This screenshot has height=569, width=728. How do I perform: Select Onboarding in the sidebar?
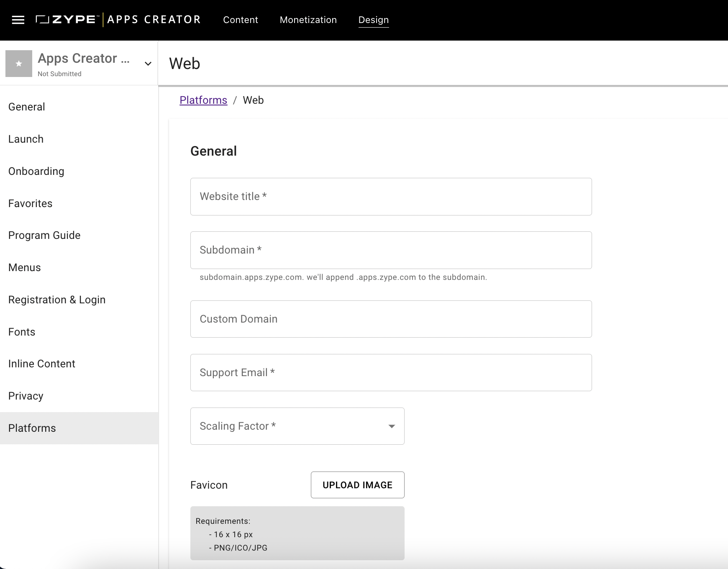79,171
